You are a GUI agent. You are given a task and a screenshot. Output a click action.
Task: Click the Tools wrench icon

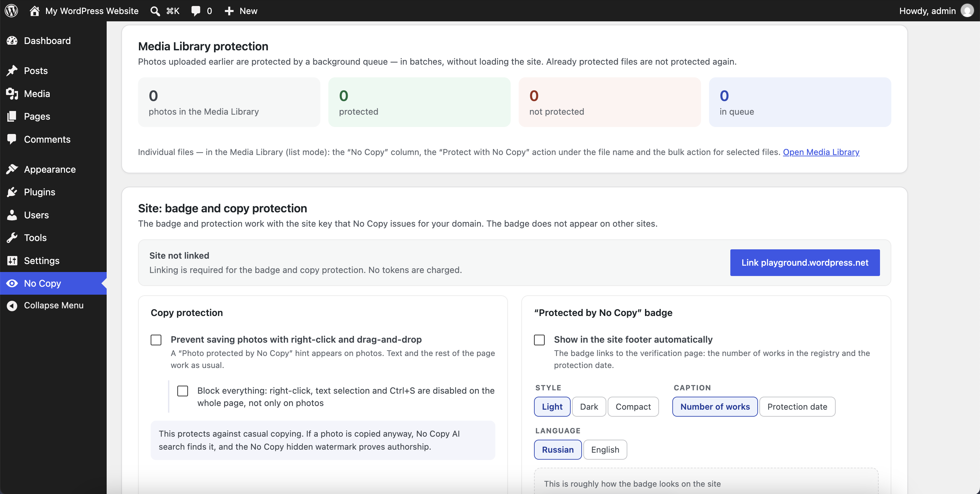pos(12,238)
